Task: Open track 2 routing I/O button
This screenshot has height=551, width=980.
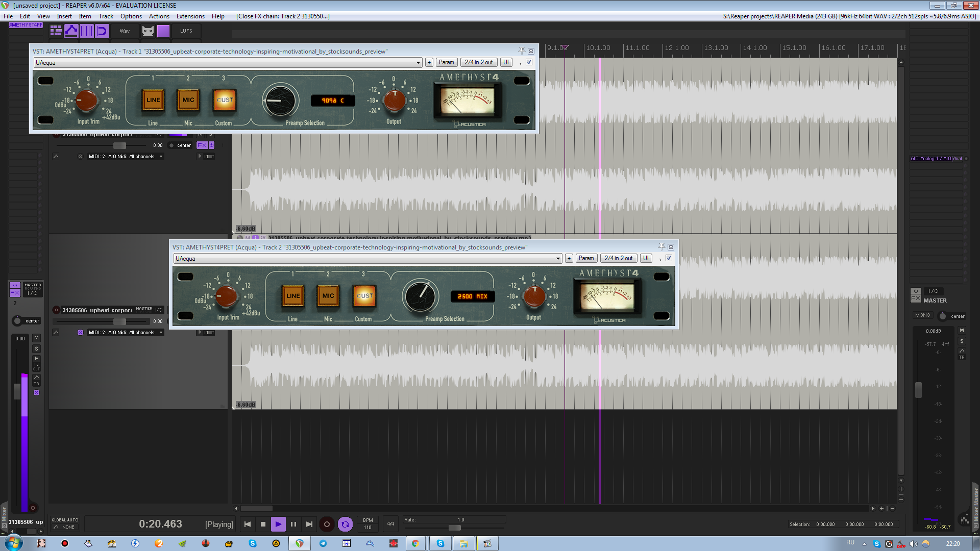Action: 159,310
